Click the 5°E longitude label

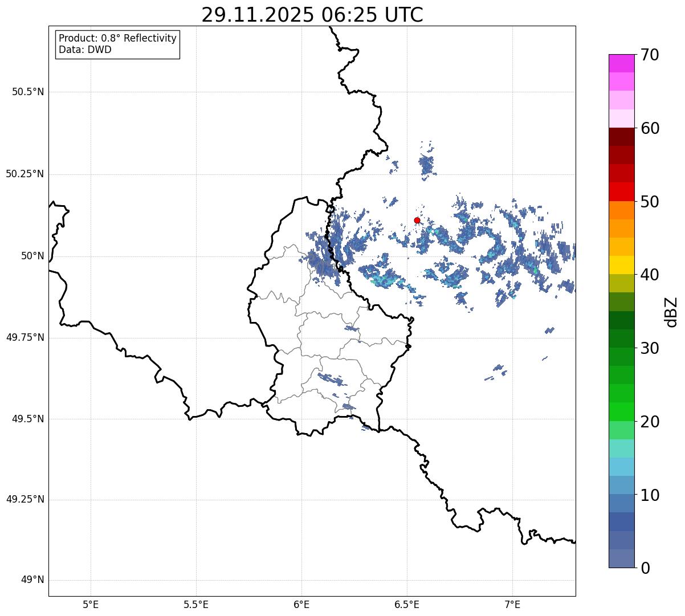tap(91, 605)
